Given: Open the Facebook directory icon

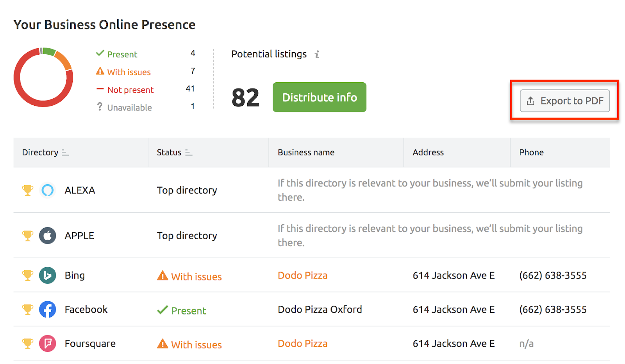Looking at the screenshot, I should click(47, 309).
